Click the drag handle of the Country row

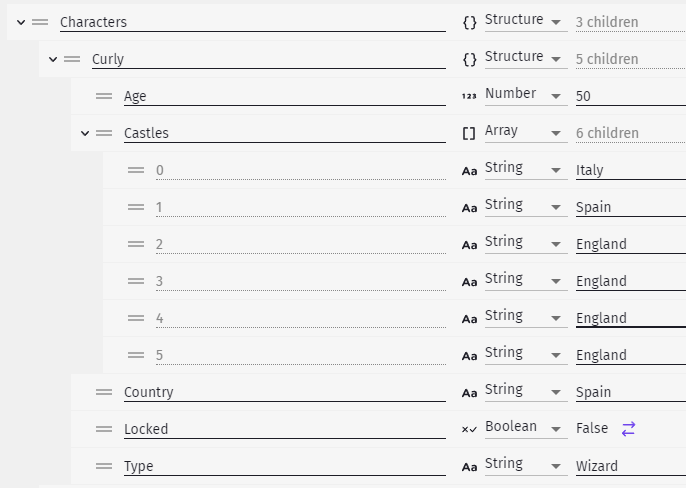pos(104,392)
